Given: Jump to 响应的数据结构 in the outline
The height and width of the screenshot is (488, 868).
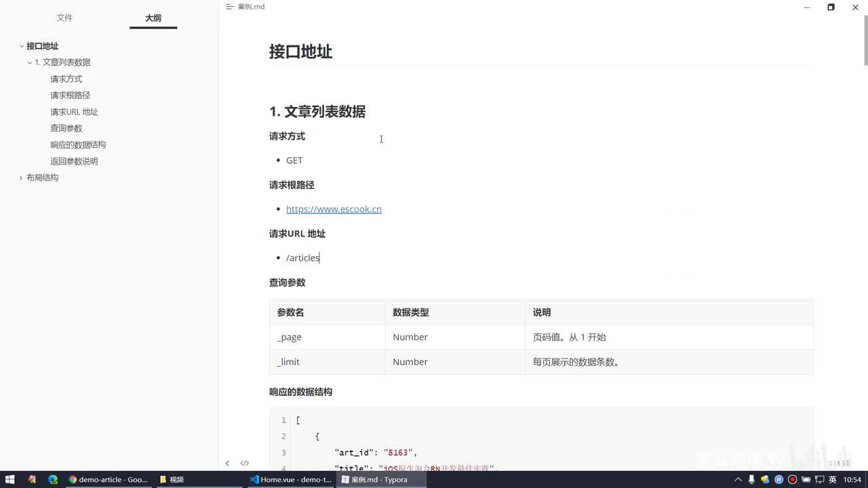Looking at the screenshot, I should point(78,144).
